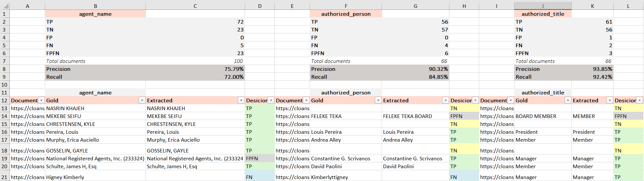
Task: Open Decision filter dropdown in column D
Action: click(x=271, y=100)
